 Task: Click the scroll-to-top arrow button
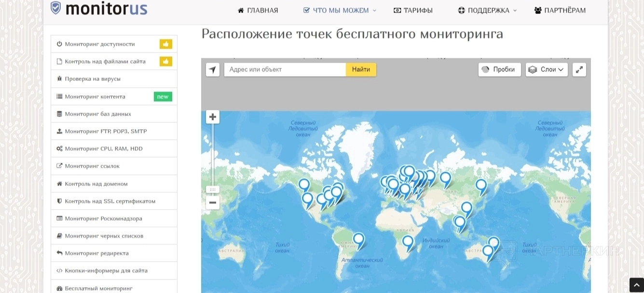[x=636, y=285]
